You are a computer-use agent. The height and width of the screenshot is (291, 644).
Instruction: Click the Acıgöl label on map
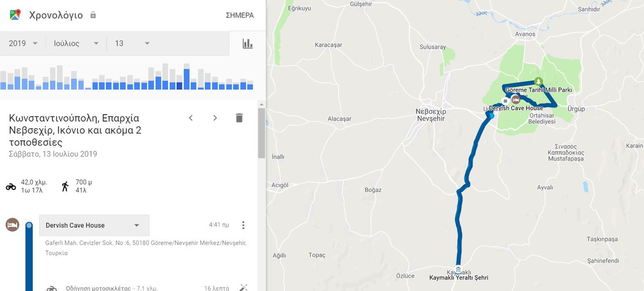pyautogui.click(x=280, y=185)
